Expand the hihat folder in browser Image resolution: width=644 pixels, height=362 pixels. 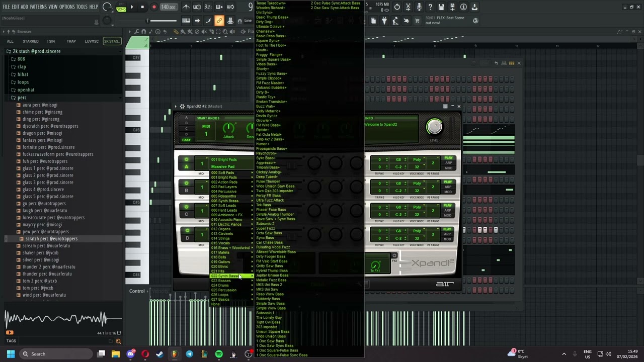[23, 74]
